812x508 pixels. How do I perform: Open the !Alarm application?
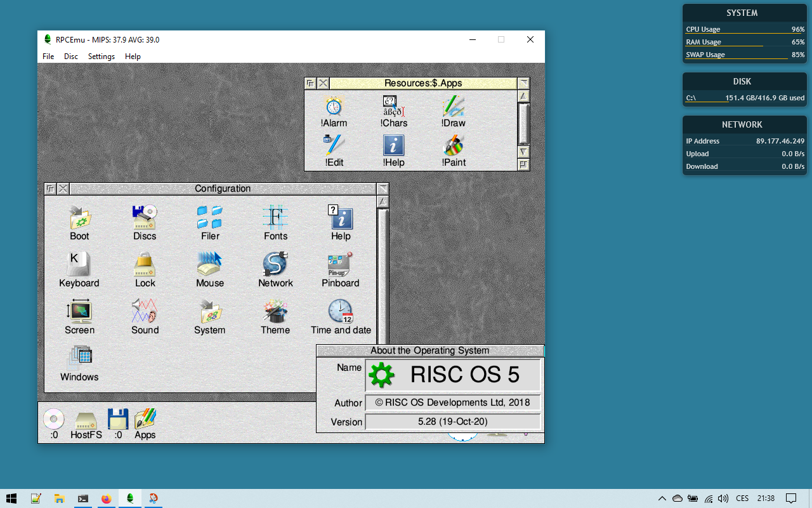[x=334, y=107]
